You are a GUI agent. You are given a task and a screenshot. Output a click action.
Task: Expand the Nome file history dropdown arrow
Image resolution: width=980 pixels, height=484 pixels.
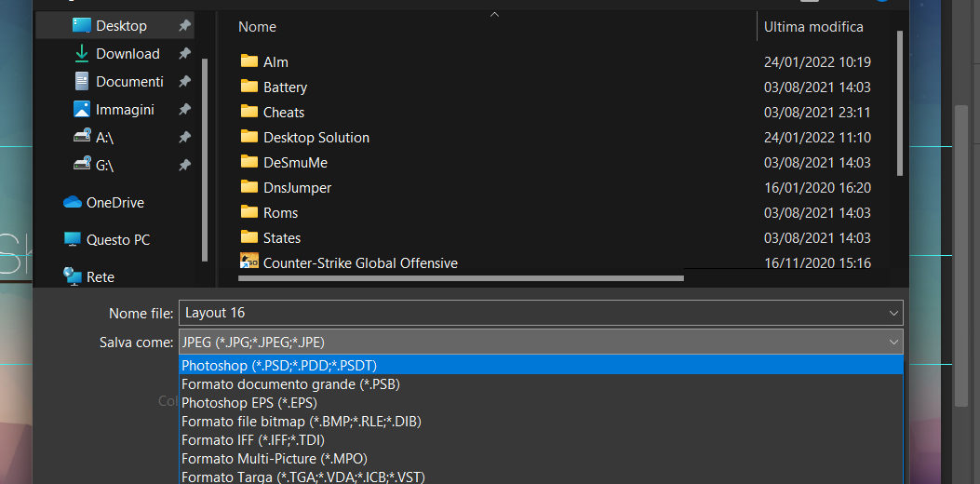(893, 313)
